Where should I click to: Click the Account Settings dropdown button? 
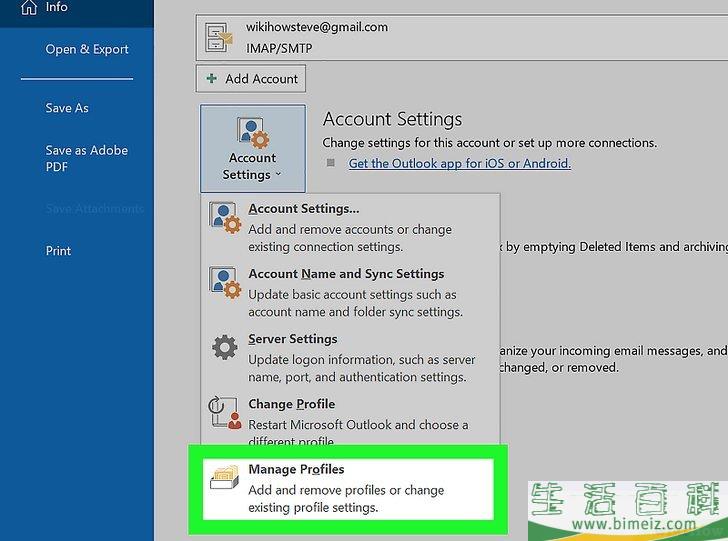pyautogui.click(x=253, y=148)
